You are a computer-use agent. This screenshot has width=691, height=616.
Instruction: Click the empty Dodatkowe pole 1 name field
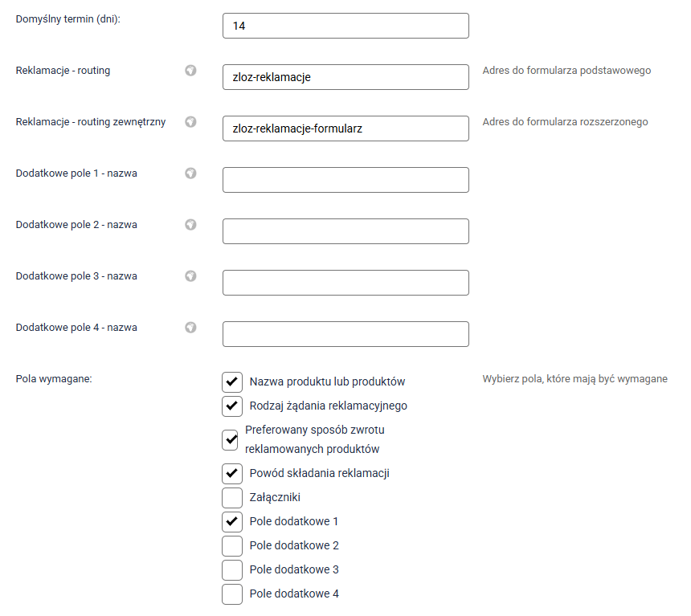pos(345,180)
